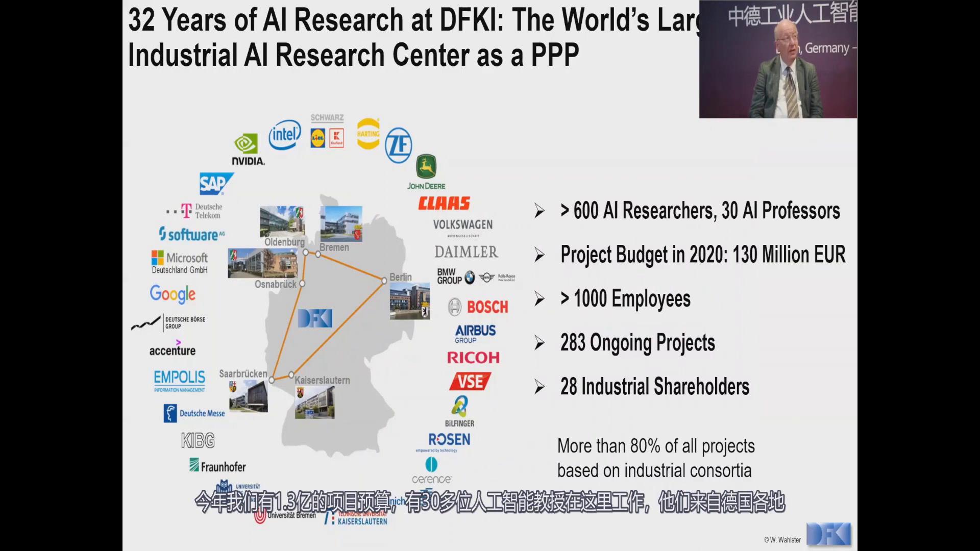
Task: Click the Volkswagen logo
Action: point(463,228)
